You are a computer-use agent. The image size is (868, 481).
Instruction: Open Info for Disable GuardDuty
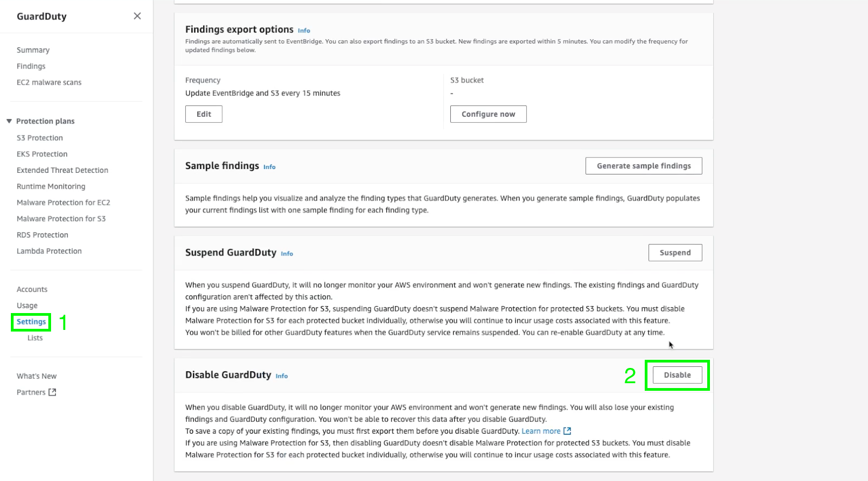pos(281,376)
